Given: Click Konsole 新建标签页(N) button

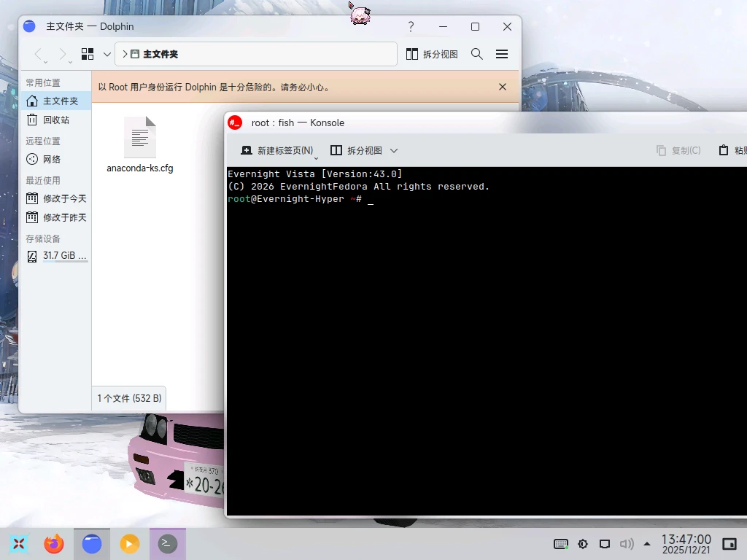Looking at the screenshot, I should [276, 150].
